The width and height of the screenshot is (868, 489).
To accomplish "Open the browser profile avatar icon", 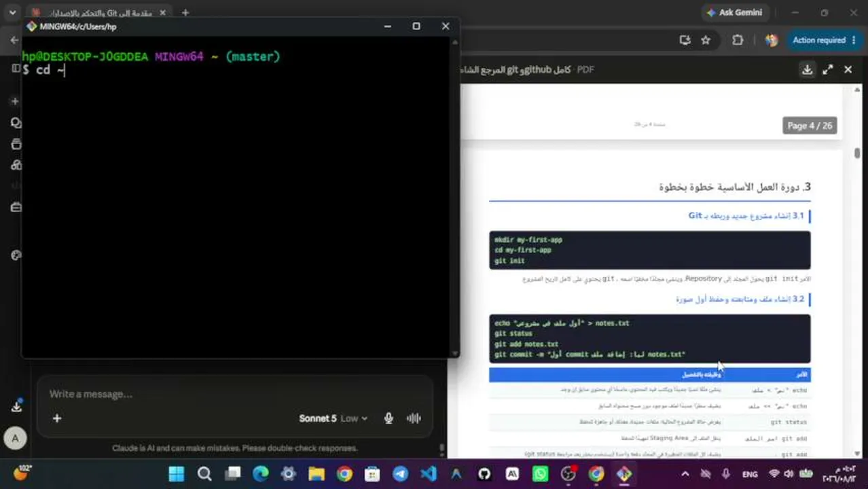I will click(771, 40).
